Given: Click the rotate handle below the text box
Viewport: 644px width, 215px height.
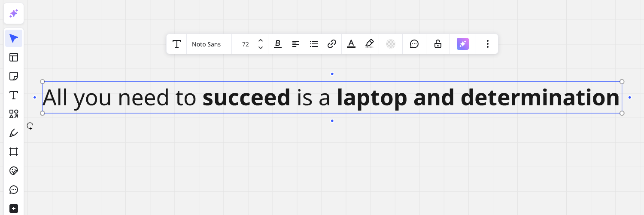Looking at the screenshot, I should [x=30, y=126].
